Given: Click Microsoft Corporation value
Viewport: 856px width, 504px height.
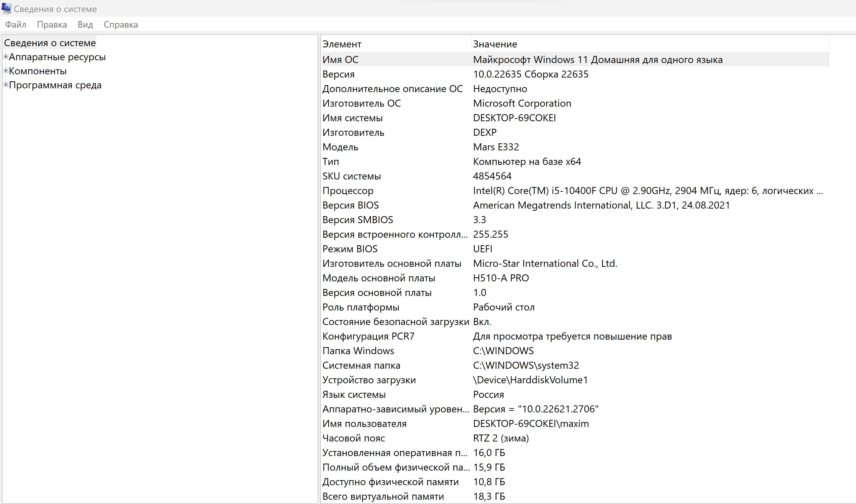Looking at the screenshot, I should click(x=522, y=103).
